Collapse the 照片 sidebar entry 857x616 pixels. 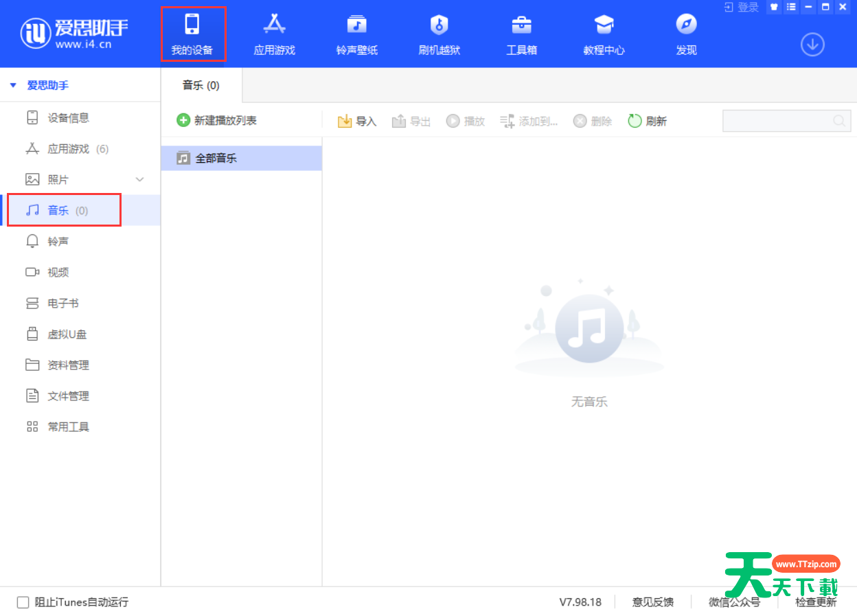coord(139,179)
